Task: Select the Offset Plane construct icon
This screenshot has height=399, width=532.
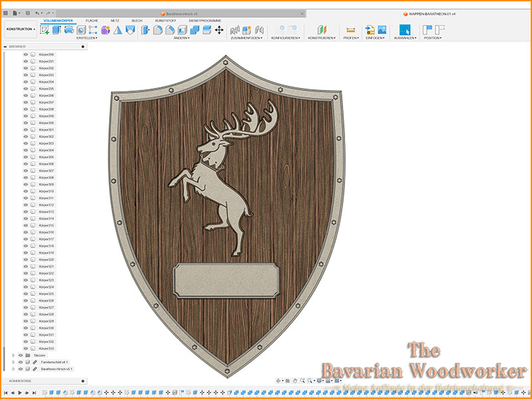Action: [321, 30]
